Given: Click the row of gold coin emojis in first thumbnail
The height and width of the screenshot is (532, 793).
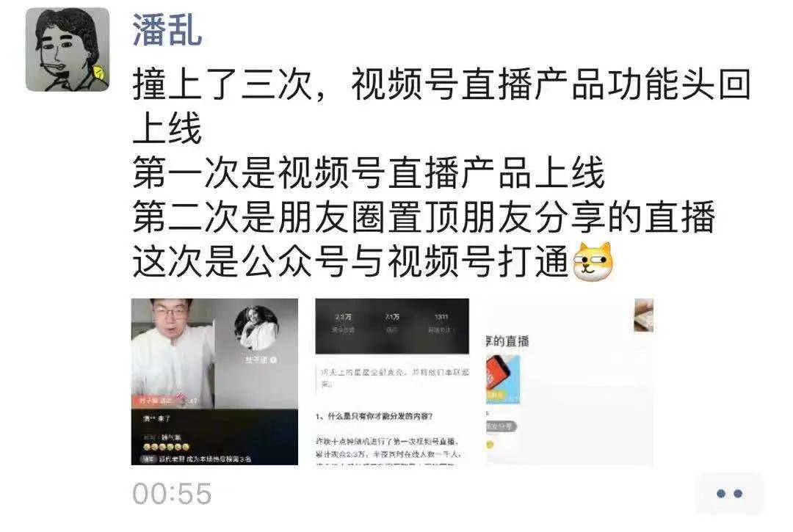Looking at the screenshot, I should 167,447.
